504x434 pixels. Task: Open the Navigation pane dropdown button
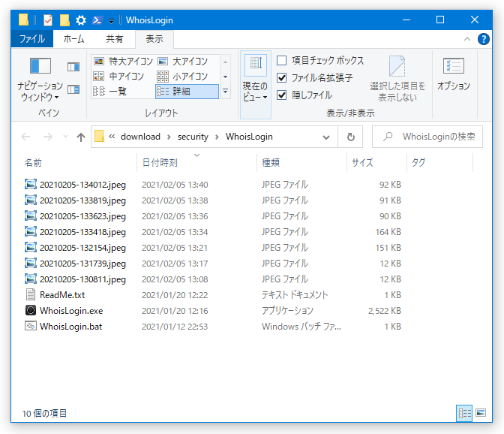click(40, 79)
